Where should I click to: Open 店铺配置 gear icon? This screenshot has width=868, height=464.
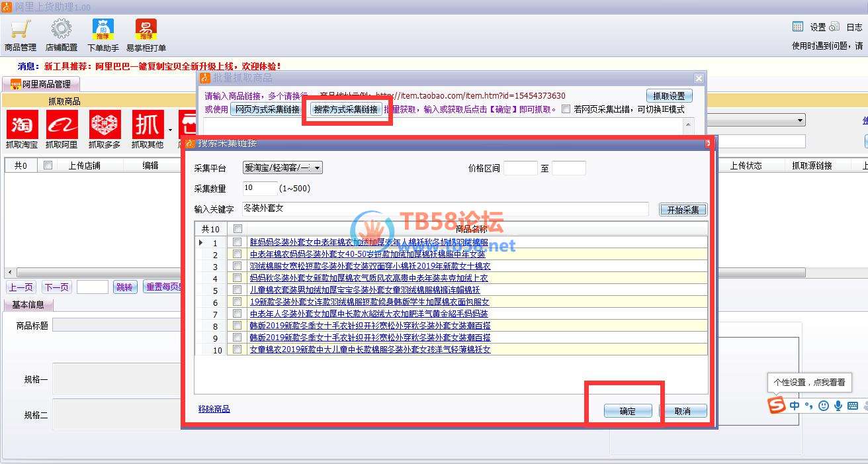61,30
